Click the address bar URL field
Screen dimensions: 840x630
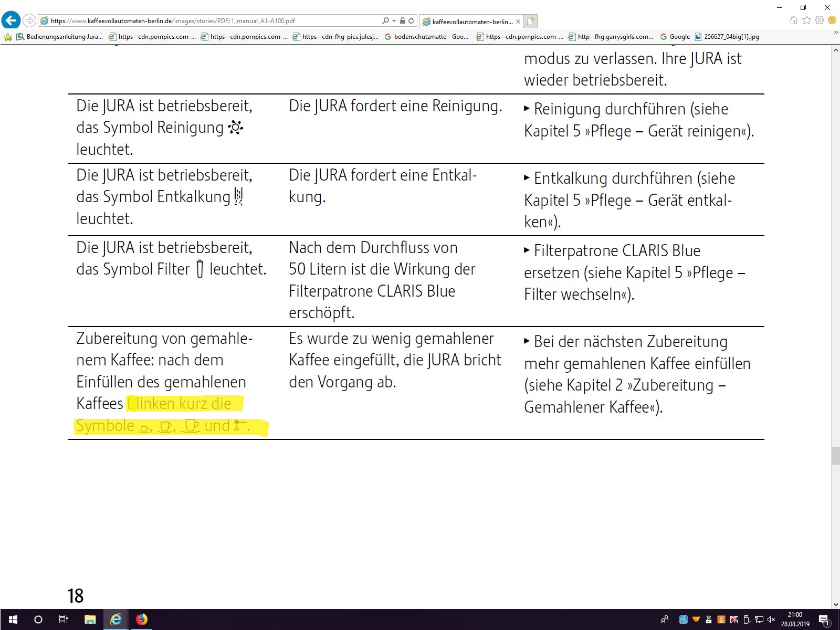[210, 21]
